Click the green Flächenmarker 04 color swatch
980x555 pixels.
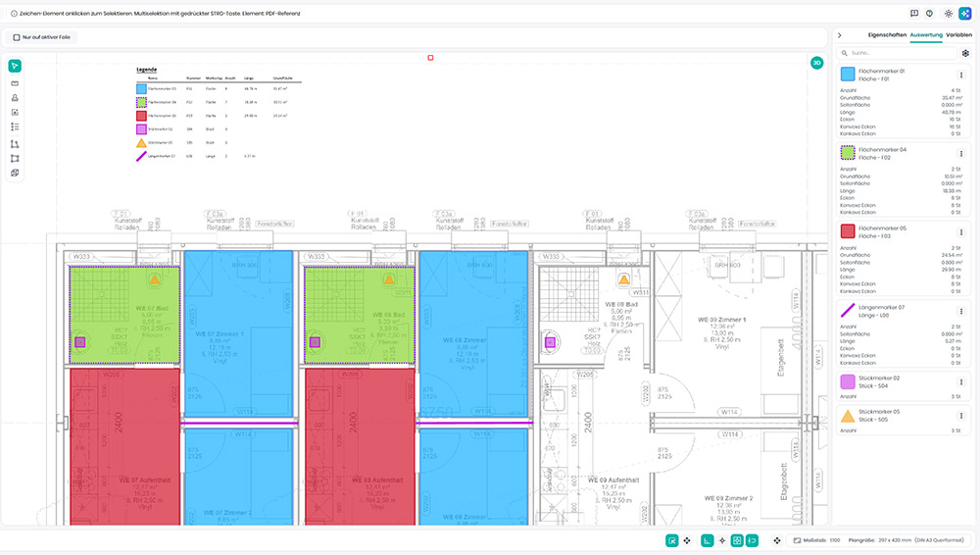[848, 153]
